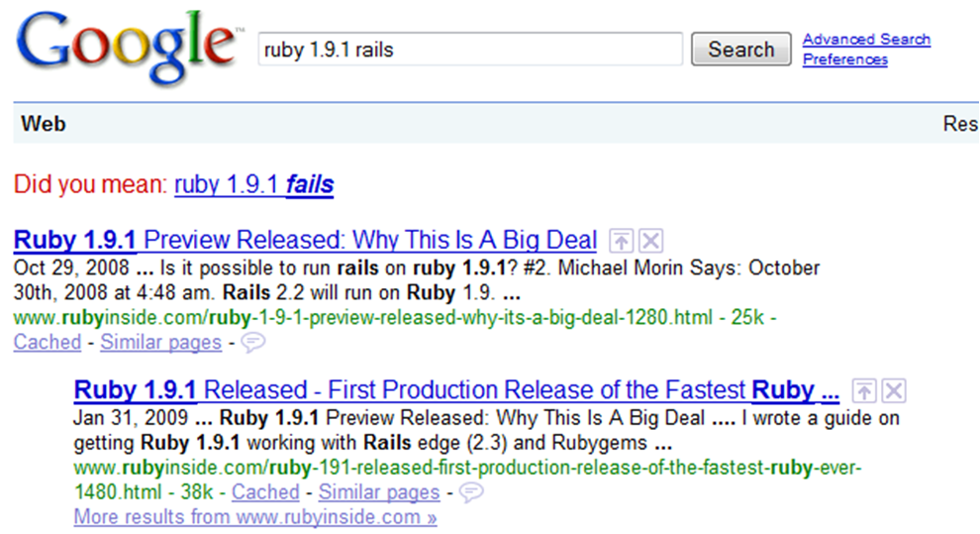
Task: Open Cached link for the 38k result
Action: [265, 492]
